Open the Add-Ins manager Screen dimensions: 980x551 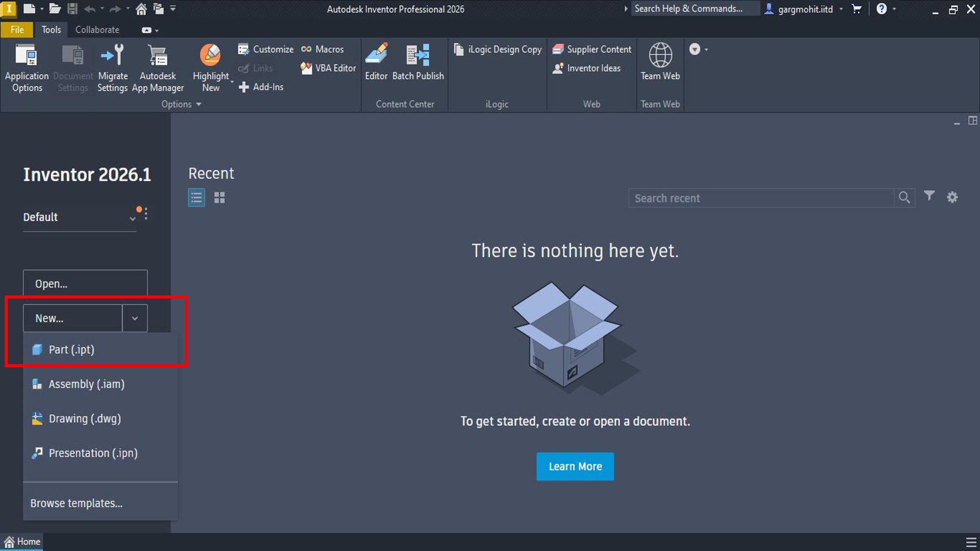coord(261,87)
